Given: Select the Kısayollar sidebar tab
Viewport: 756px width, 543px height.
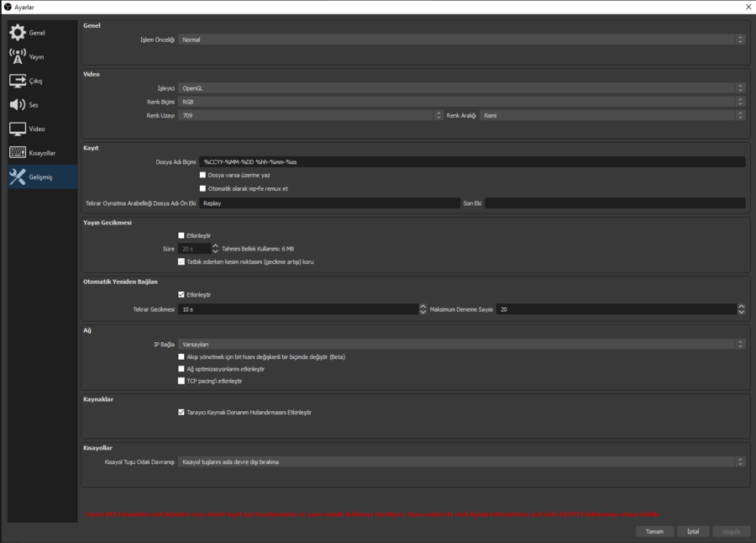Looking at the screenshot, I should pyautogui.click(x=43, y=153).
